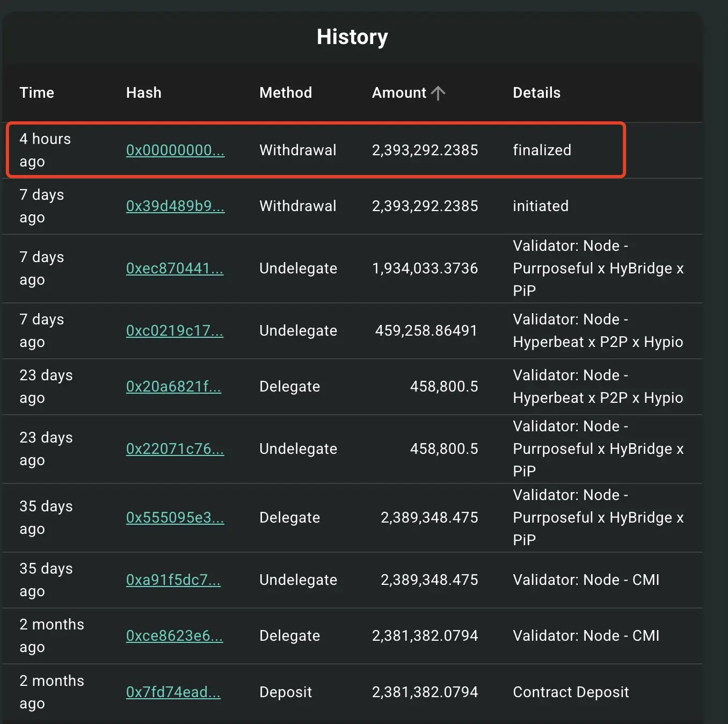Open transaction hash 0x555095e3...
Screen dimensions: 728x724
[x=175, y=518]
